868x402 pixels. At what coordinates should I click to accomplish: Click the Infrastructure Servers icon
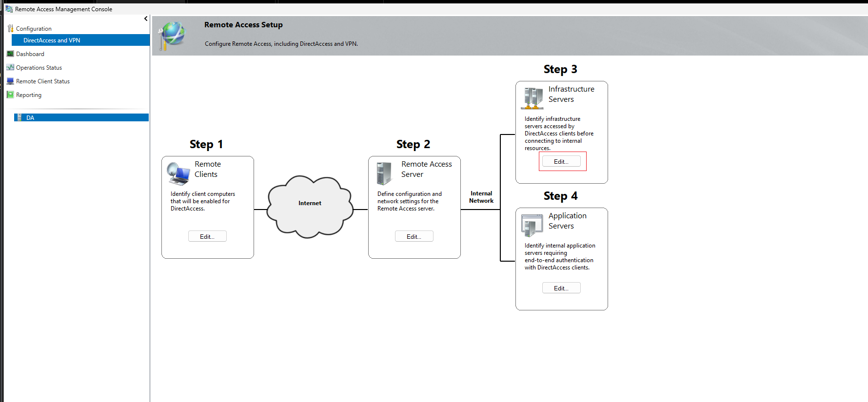pyautogui.click(x=533, y=98)
